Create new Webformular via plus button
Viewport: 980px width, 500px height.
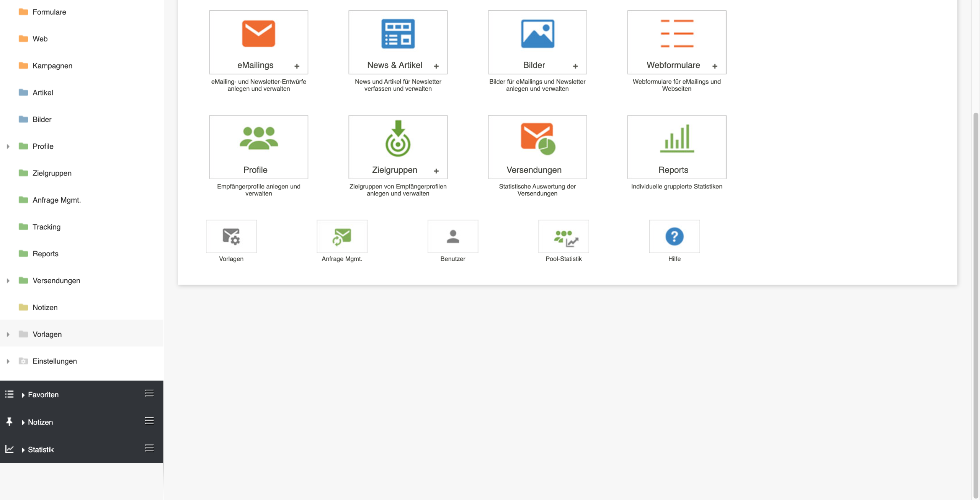(x=715, y=66)
